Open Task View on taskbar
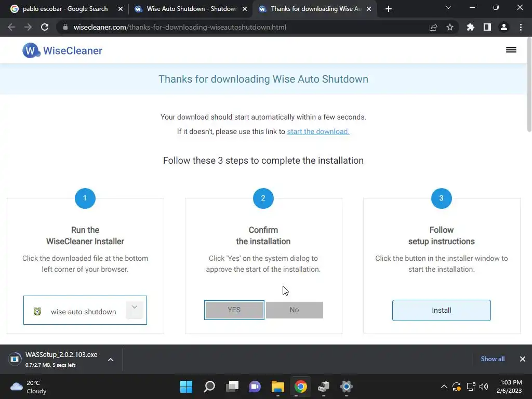The height and width of the screenshot is (399, 532). 232,387
